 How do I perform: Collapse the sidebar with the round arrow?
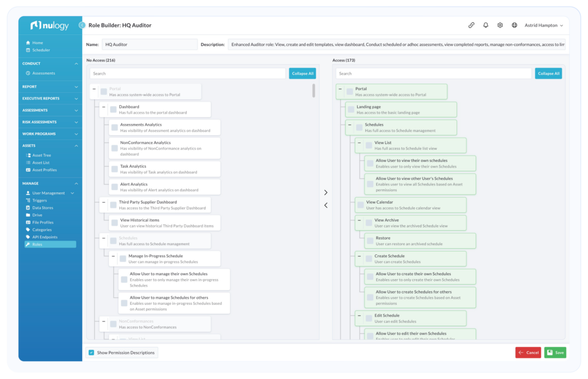click(x=82, y=25)
